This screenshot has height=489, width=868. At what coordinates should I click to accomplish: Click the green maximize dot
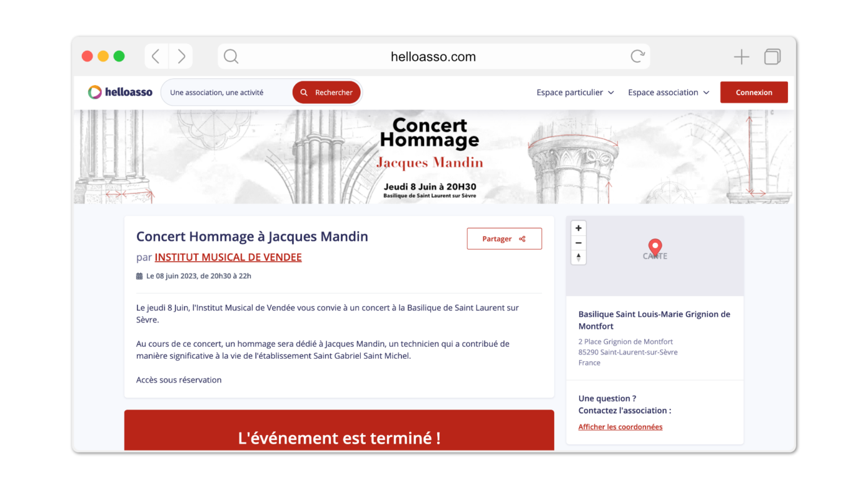point(119,56)
